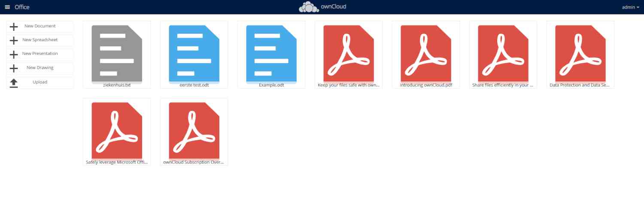Create a New Document
The height and width of the screenshot is (223, 644).
(40, 26)
